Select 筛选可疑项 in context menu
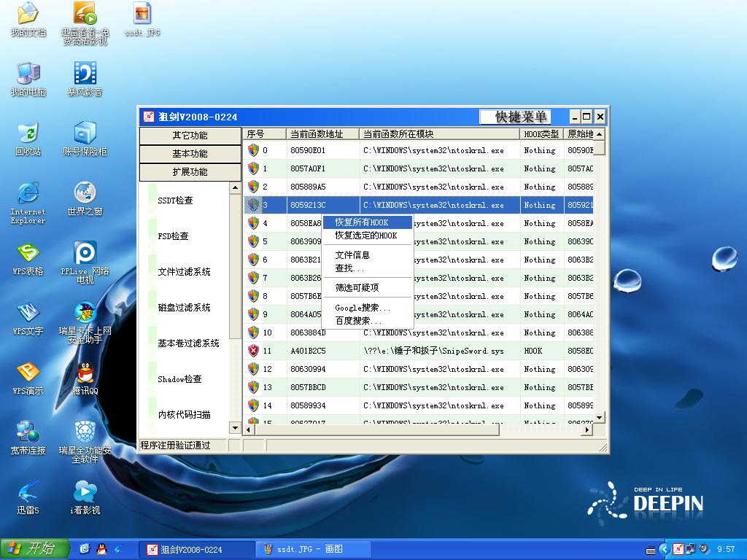Viewport: 747px width, 560px height. click(357, 287)
